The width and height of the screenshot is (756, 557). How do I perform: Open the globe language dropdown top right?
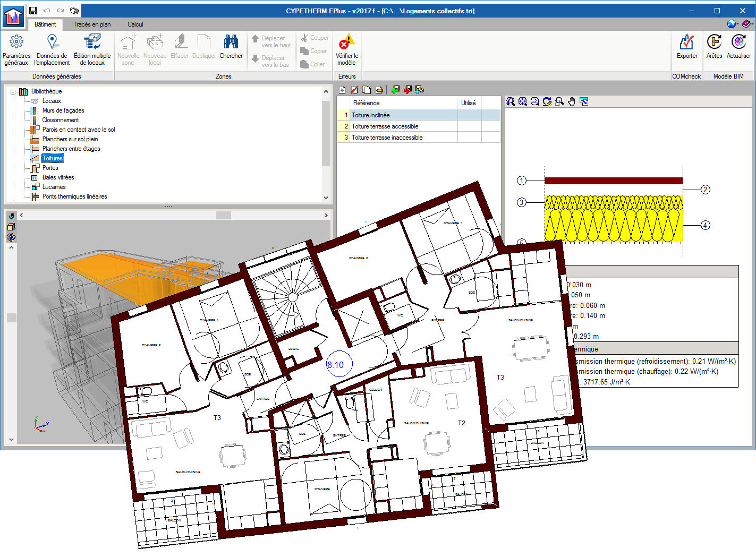733,24
